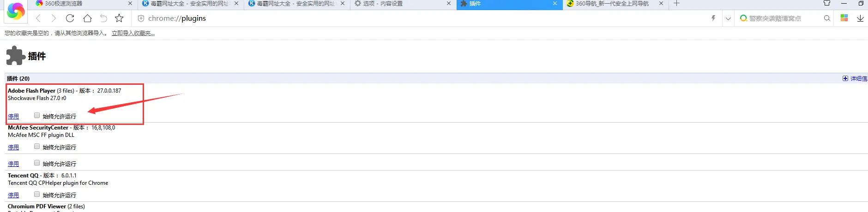
Task: Minimize the browser window
Action: tap(844, 3)
